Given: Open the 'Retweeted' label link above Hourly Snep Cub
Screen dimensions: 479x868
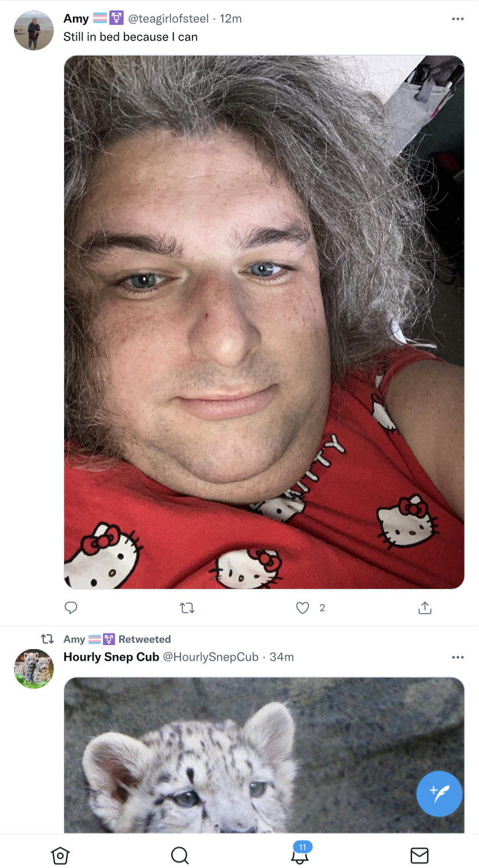Looking at the screenshot, I should 145,639.
